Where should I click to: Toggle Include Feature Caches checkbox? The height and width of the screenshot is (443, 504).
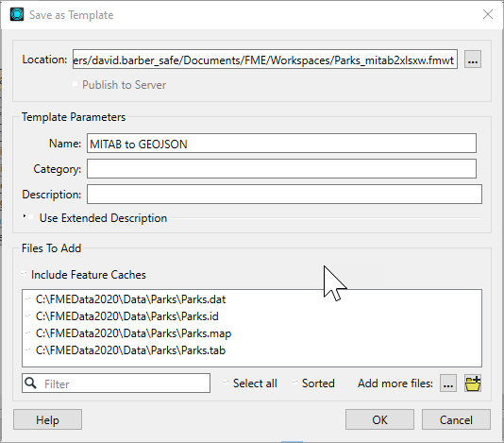click(25, 274)
